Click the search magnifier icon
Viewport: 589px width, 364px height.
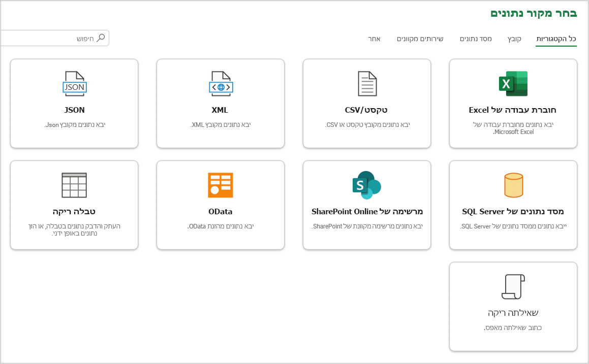[x=101, y=38]
